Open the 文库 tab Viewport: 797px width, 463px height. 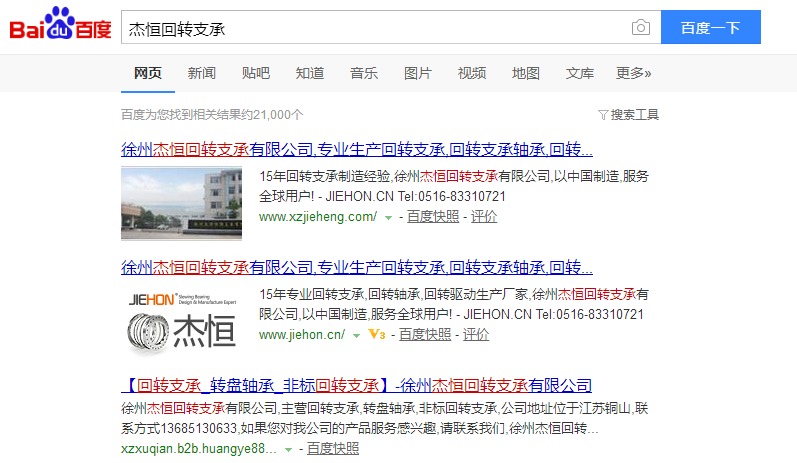coord(580,73)
